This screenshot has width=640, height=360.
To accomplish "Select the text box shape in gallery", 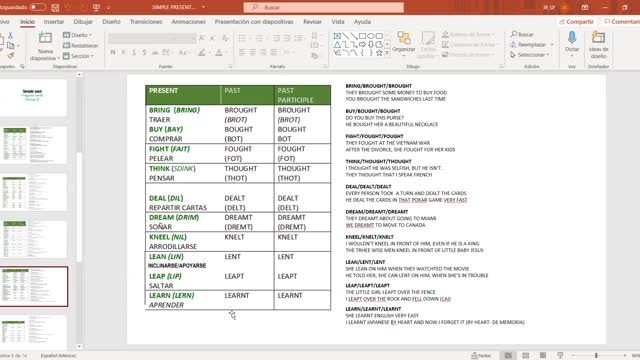I will [338, 36].
